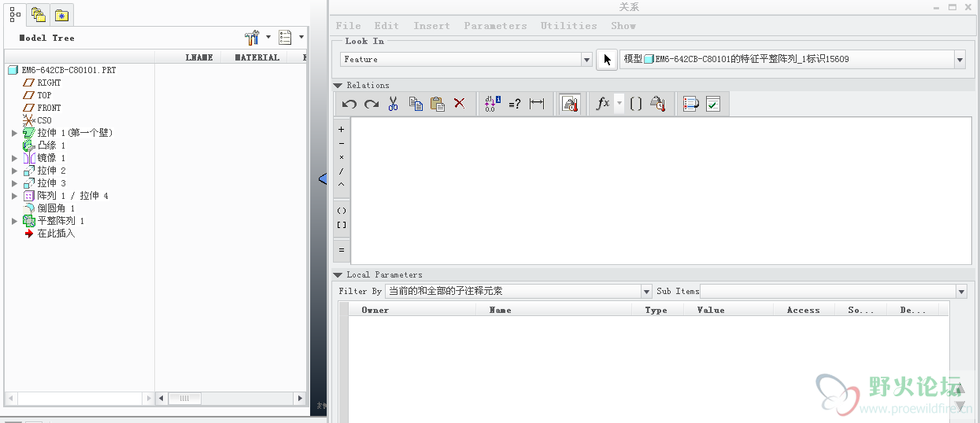Image resolution: width=980 pixels, height=423 pixels.
Task: Expand 拉伸 1 (第一个壁) feature
Action: (x=14, y=133)
